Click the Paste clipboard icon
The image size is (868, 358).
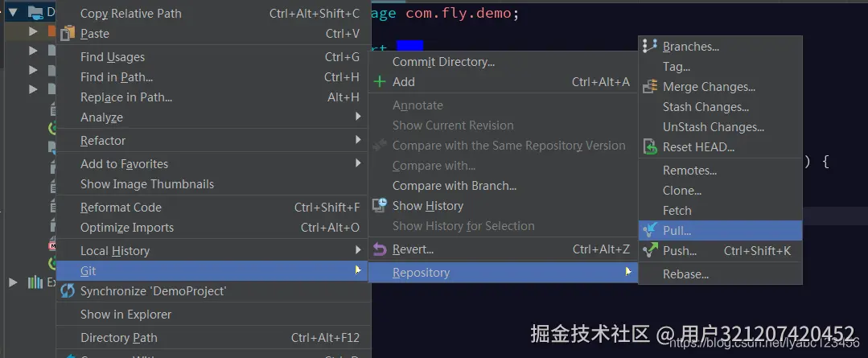coord(68,34)
